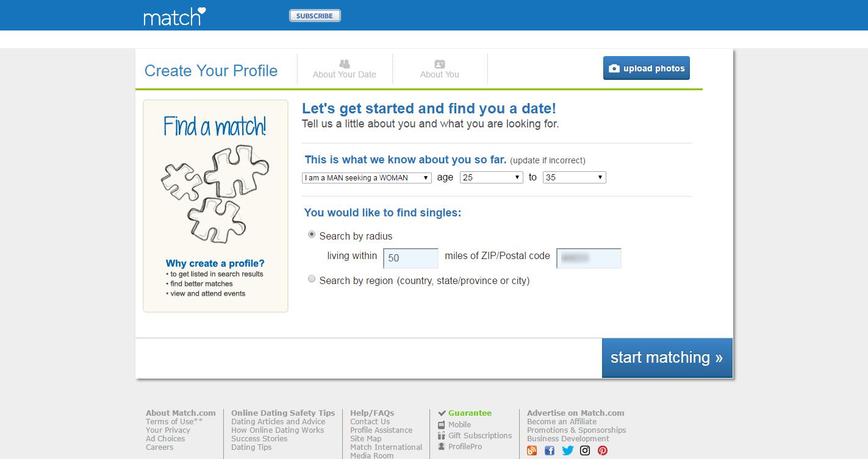Open the Careers link
Screen dimensions: 868x459
pos(160,447)
